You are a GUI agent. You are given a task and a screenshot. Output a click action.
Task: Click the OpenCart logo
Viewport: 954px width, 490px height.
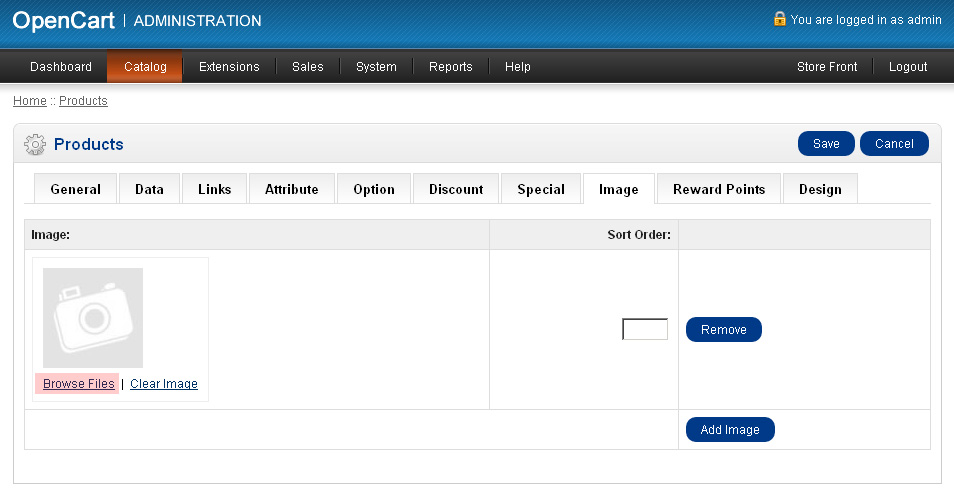(x=63, y=20)
